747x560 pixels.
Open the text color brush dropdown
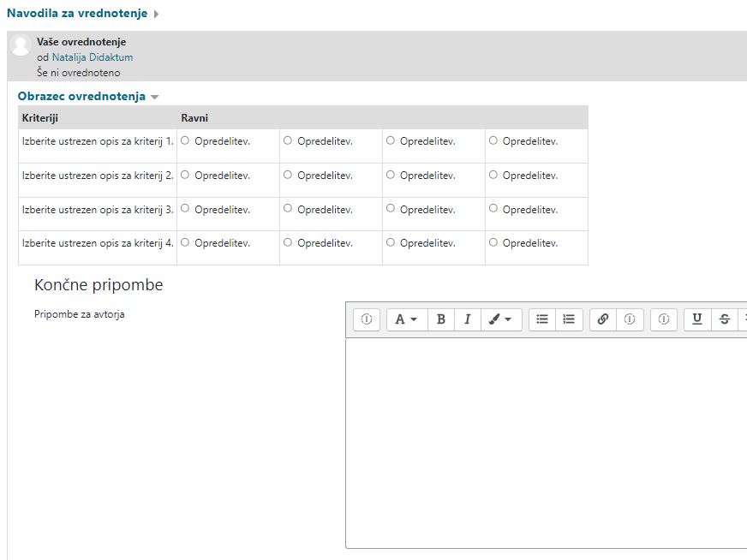click(x=501, y=319)
